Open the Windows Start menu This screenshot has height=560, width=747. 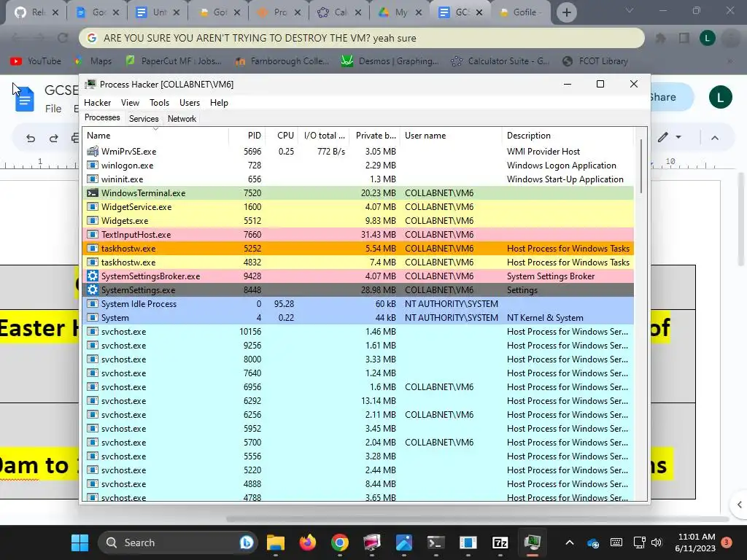pos(80,542)
